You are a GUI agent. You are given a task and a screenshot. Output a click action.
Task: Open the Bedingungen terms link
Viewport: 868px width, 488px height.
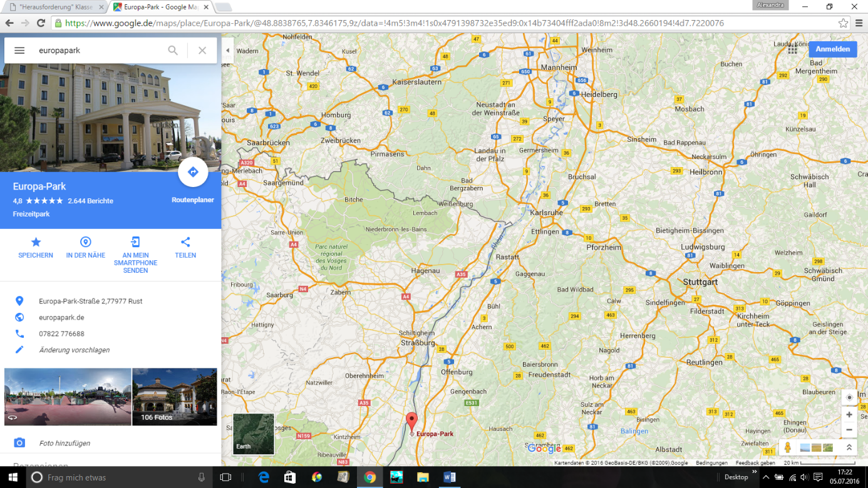point(711,463)
